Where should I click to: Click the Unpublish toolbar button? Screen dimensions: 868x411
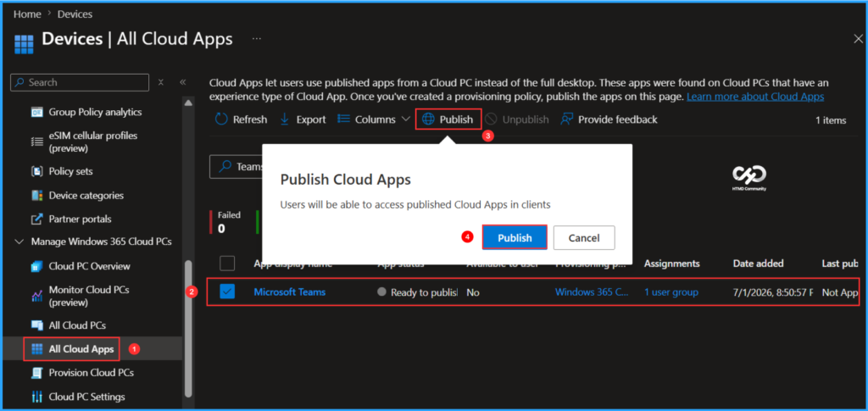pyautogui.click(x=517, y=119)
